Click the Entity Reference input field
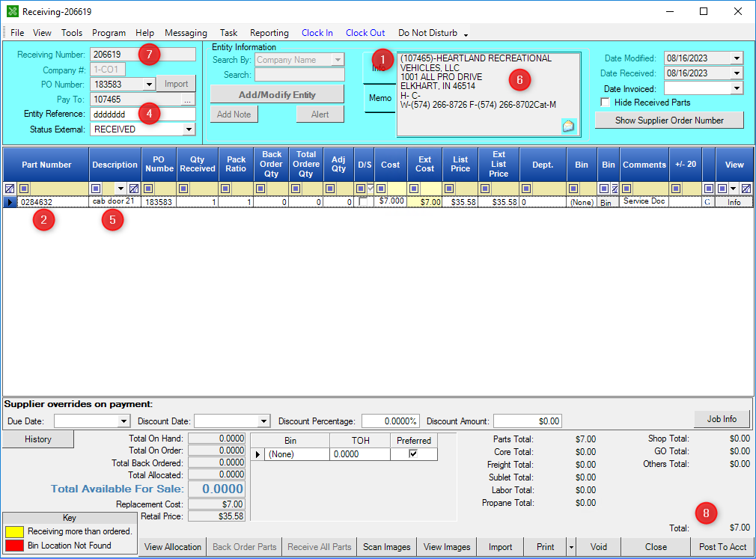756x559 pixels. pyautogui.click(x=143, y=114)
